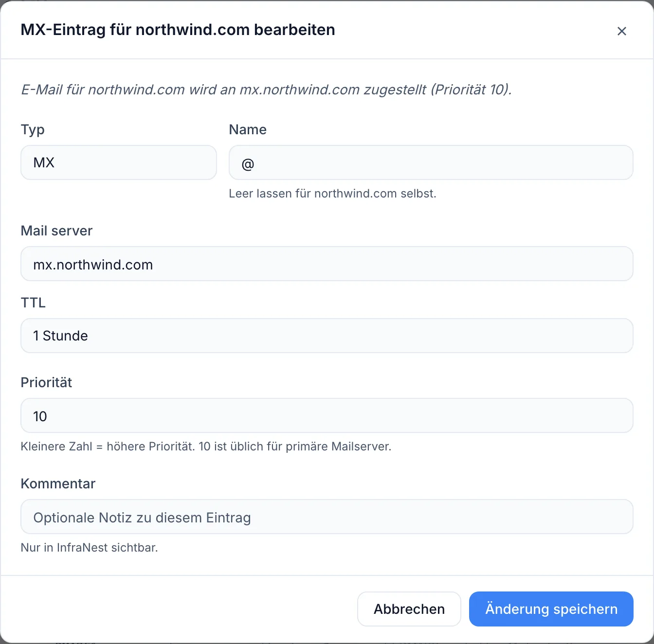
Task: Cancel with the Abbrechen button
Action: [409, 609]
